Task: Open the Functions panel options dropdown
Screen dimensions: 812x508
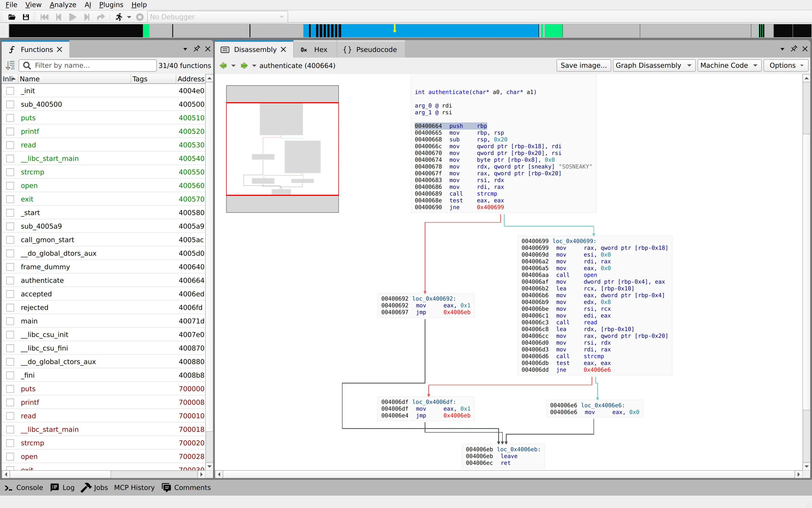Action: (x=185, y=49)
